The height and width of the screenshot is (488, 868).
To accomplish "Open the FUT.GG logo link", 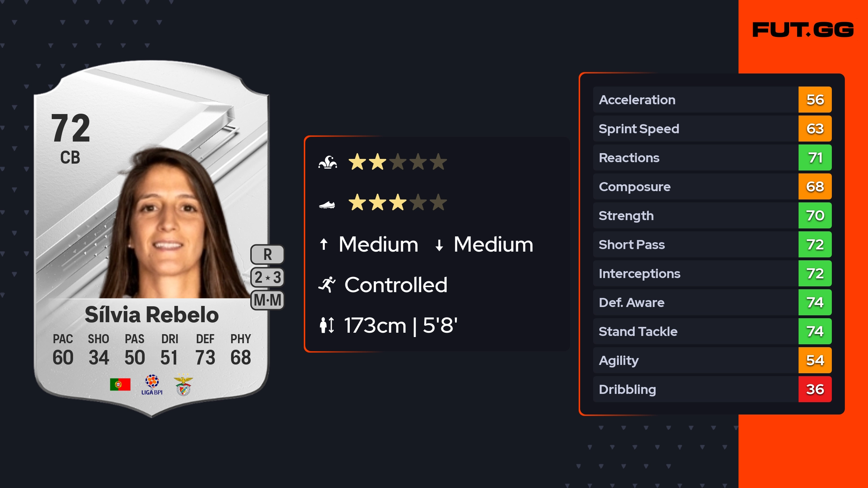I will tap(803, 30).
